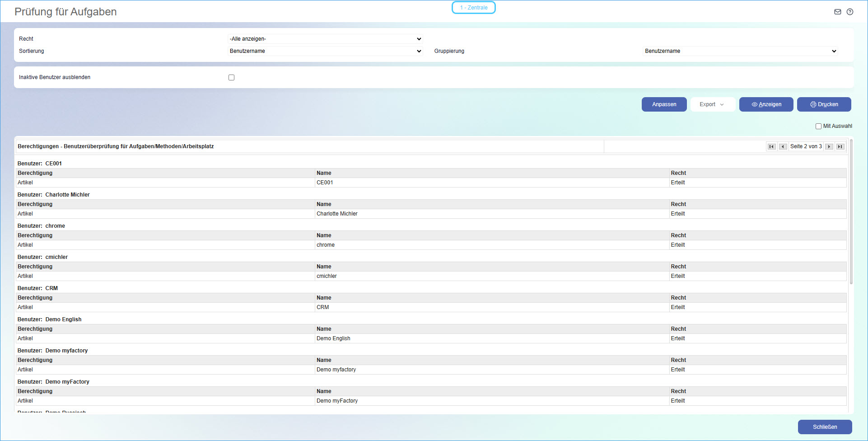Screen dimensions: 868x441
Task: Go to first report page
Action: pos(771,146)
